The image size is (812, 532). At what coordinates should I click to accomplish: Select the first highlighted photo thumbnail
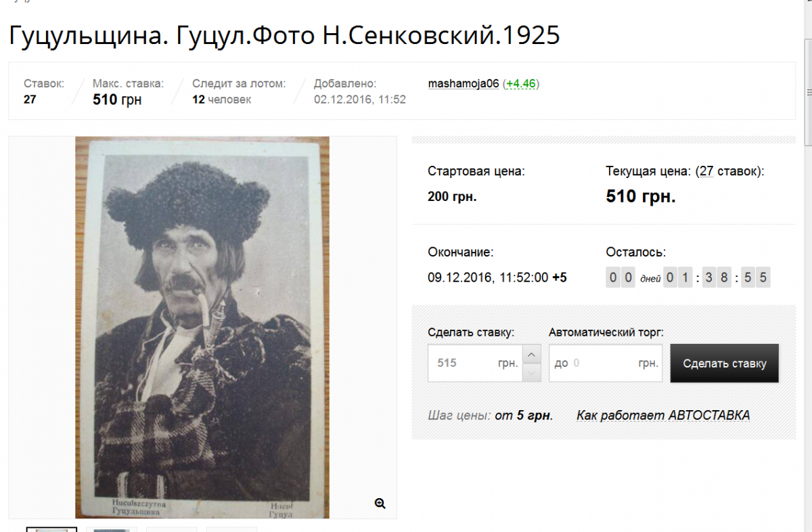[51, 529]
